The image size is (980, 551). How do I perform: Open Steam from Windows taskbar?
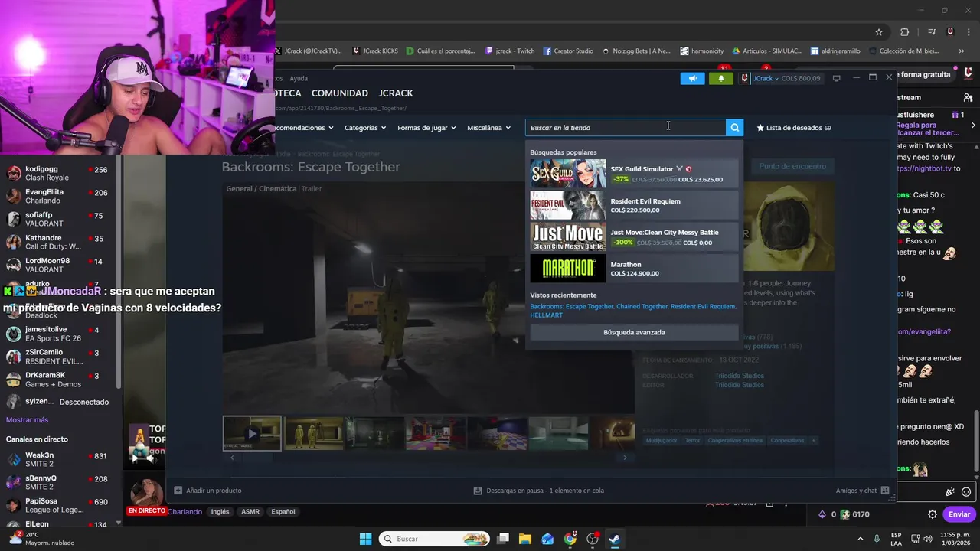[614, 539]
